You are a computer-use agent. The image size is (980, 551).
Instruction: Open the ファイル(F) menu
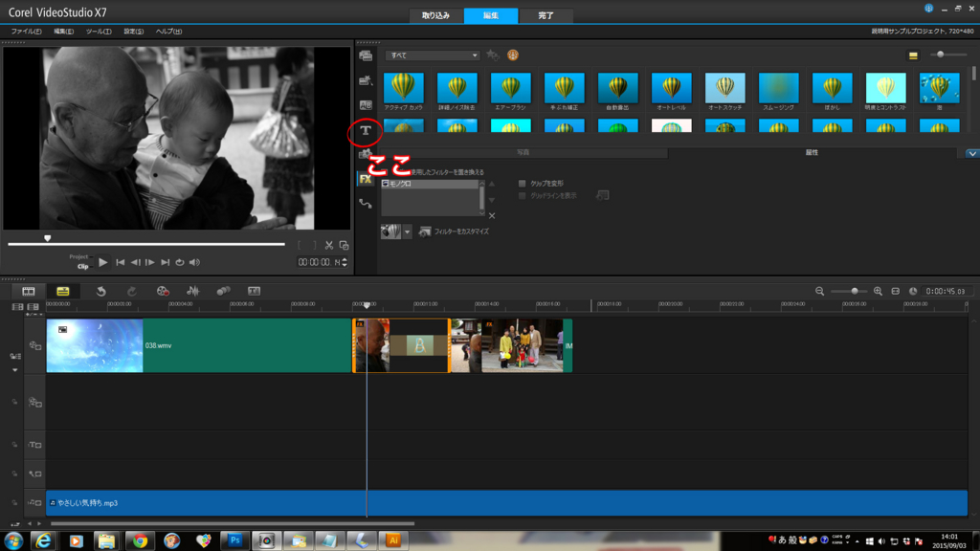coord(26,32)
